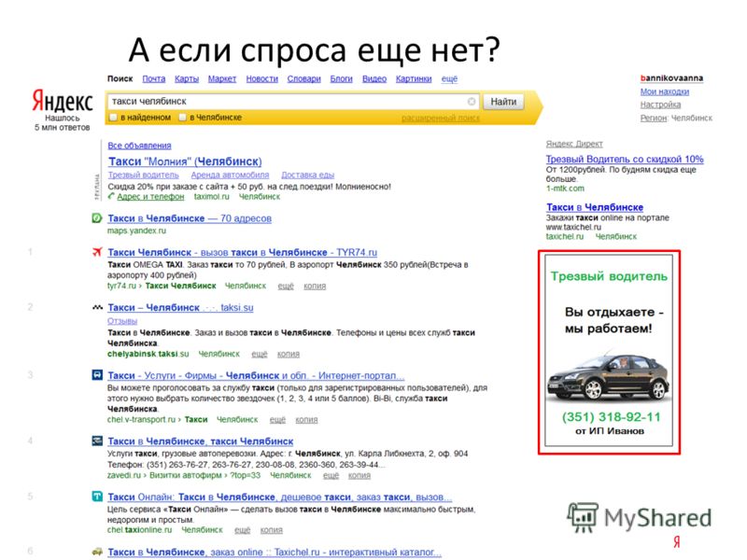Screen dimensions: 747x560
Task: Click the taximol.ru domain text
Action: pos(212,197)
